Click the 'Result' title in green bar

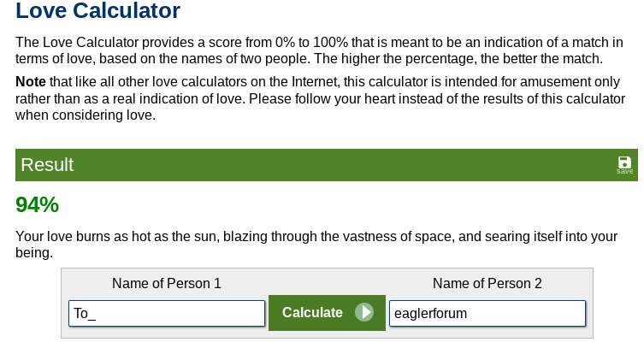click(47, 165)
